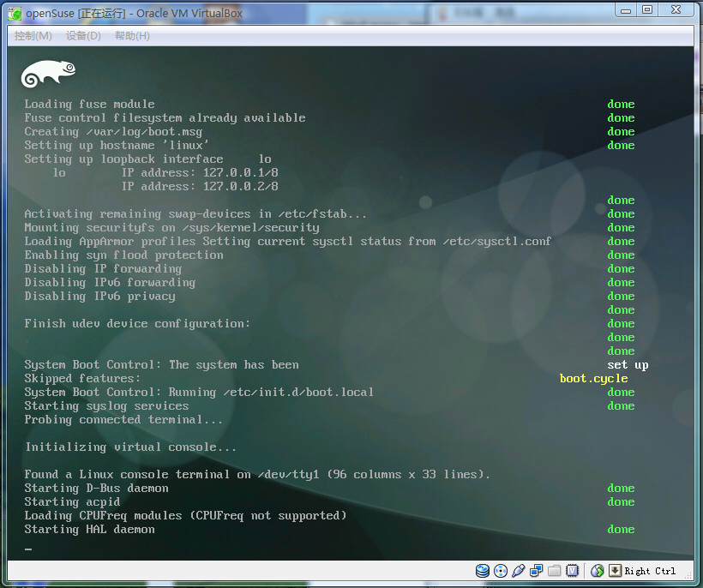
Task: Click 'Creating /var/log/boot.msg' line
Action: (x=113, y=132)
